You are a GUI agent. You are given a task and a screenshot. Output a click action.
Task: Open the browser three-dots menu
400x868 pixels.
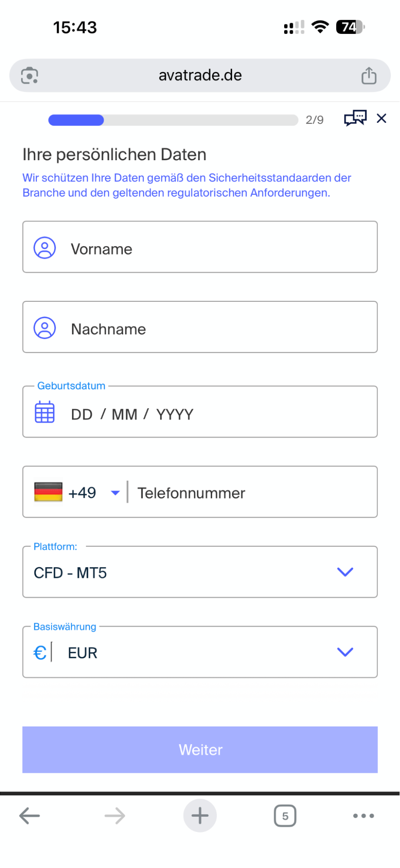(363, 816)
